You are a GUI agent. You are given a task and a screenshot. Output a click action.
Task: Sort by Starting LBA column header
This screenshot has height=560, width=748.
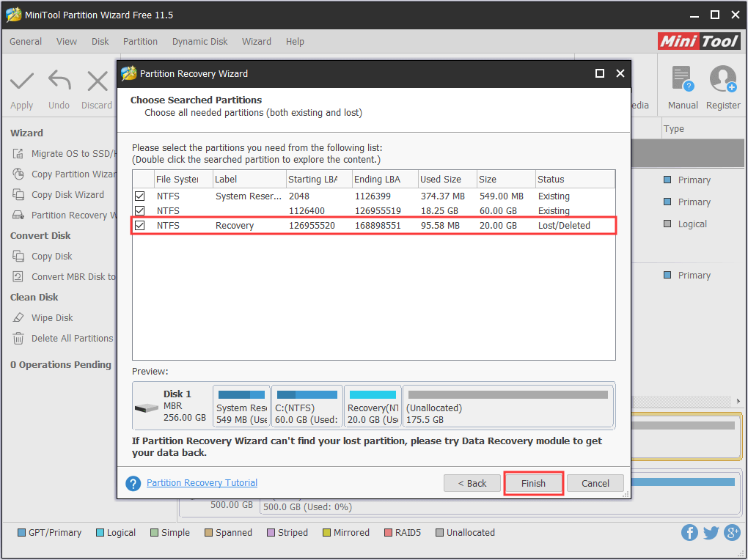[319, 180]
